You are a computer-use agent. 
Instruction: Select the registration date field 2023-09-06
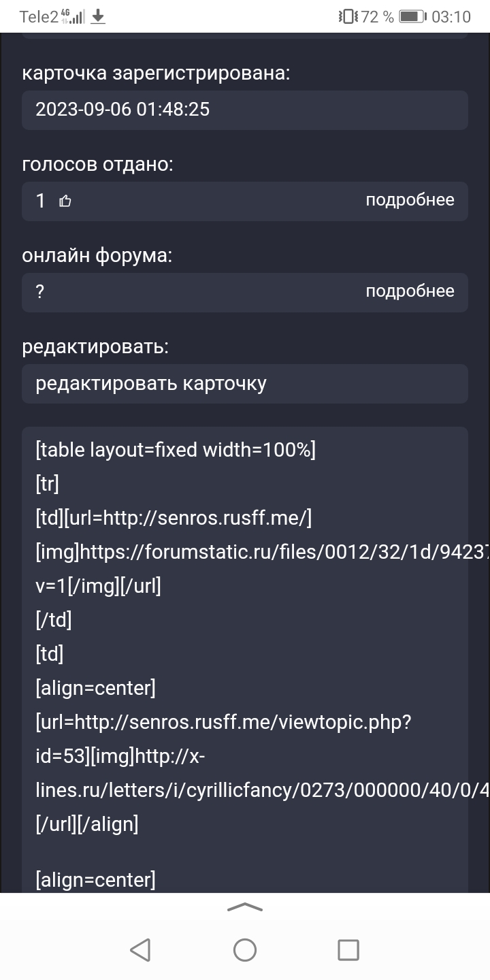tap(245, 110)
